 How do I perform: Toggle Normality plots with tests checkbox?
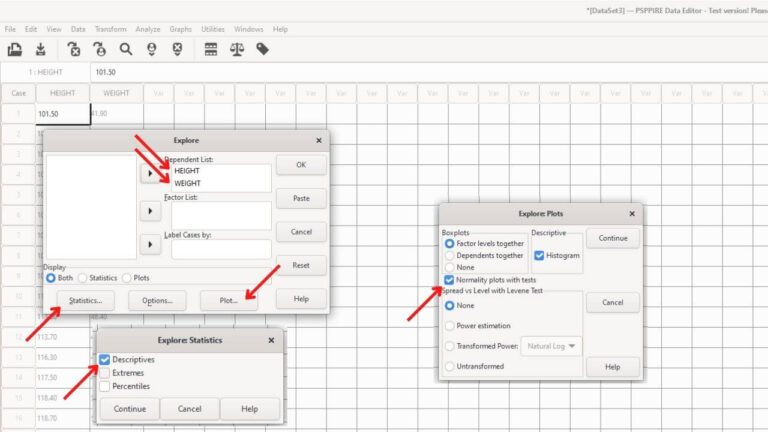coord(449,280)
